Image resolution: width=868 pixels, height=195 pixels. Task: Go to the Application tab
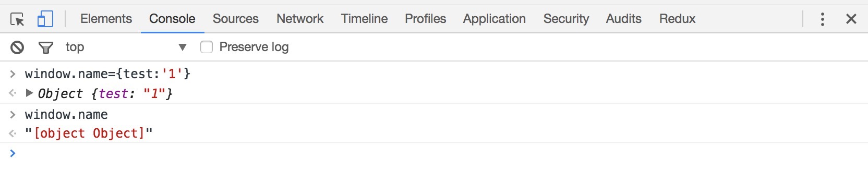point(494,19)
